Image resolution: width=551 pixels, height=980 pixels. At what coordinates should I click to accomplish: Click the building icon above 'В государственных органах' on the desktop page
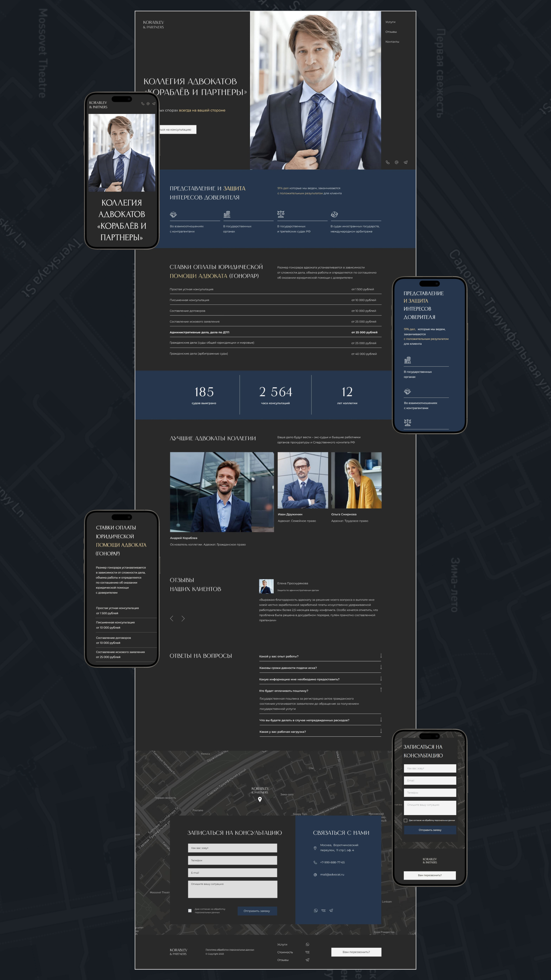click(x=227, y=215)
